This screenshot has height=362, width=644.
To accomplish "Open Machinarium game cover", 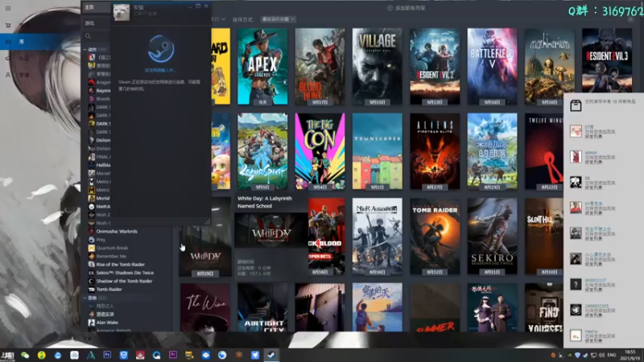I will tap(550, 66).
